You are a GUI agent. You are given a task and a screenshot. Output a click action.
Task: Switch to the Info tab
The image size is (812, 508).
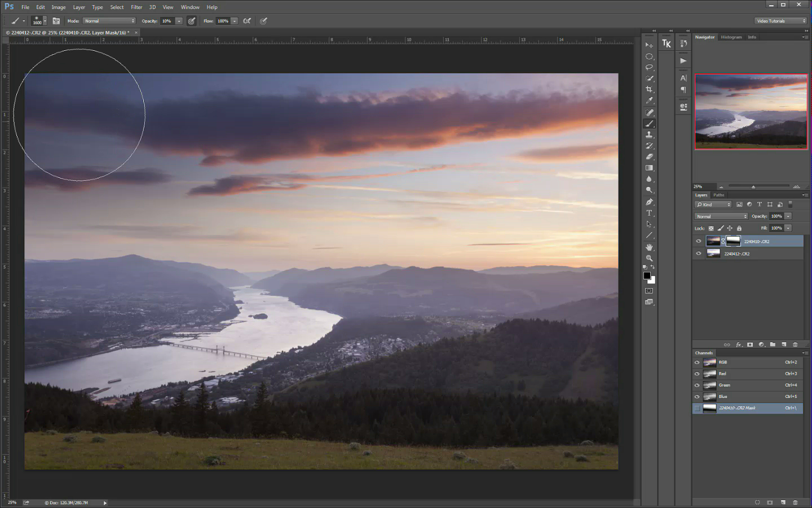(x=752, y=37)
